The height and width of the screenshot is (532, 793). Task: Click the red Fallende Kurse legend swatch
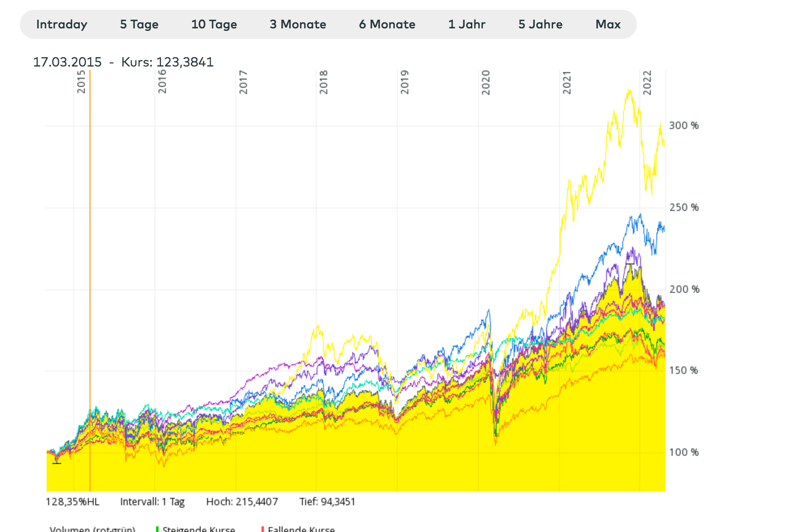pos(263,529)
